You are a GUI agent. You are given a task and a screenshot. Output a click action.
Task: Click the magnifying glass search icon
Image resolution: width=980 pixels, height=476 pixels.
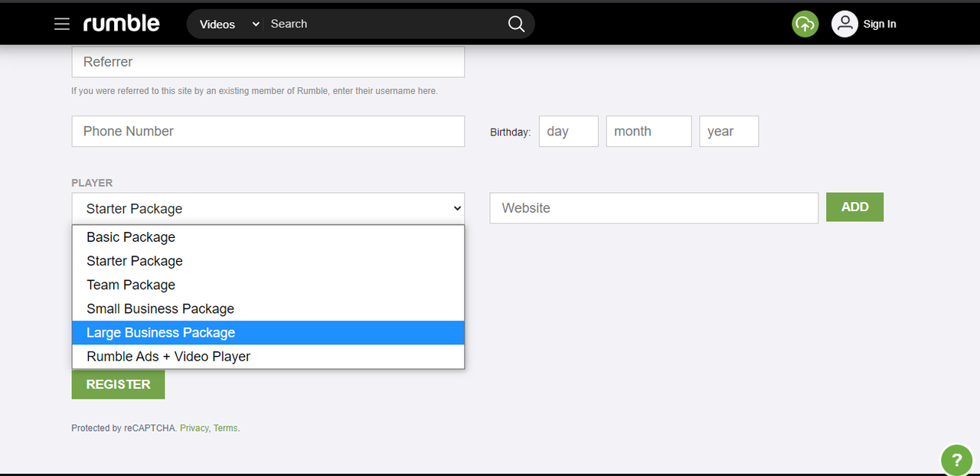pos(517,24)
